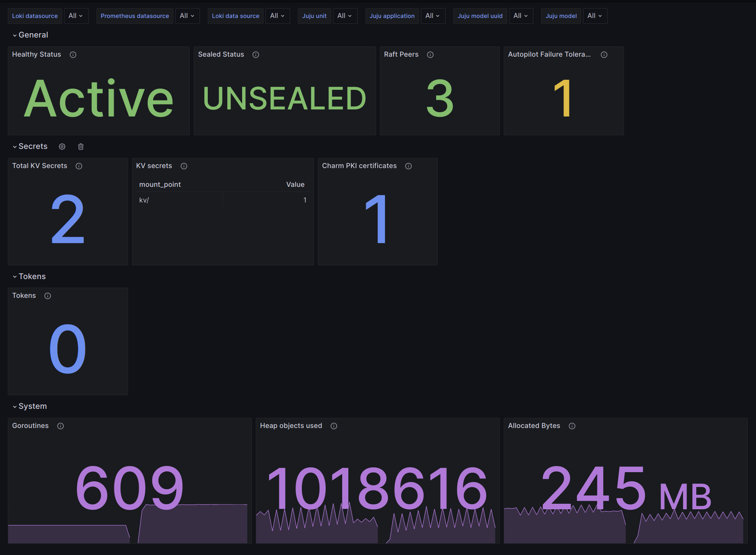The image size is (756, 555).
Task: Click the kv/ row in KV secrets table
Action: (144, 200)
